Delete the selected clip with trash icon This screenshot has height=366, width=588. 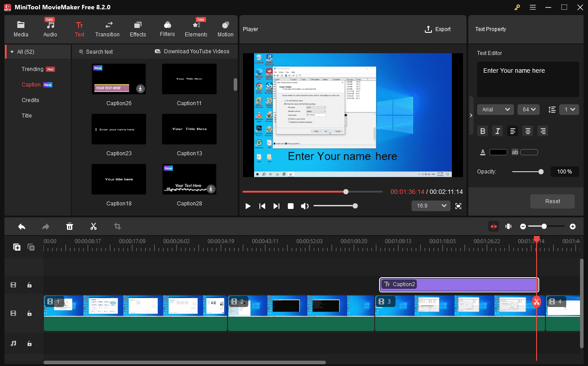point(70,227)
